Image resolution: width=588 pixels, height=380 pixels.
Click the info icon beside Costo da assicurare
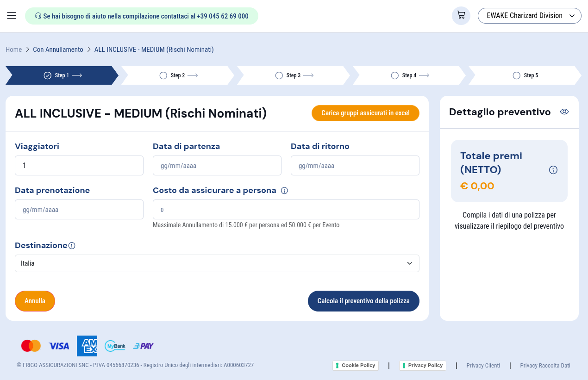pos(284,191)
